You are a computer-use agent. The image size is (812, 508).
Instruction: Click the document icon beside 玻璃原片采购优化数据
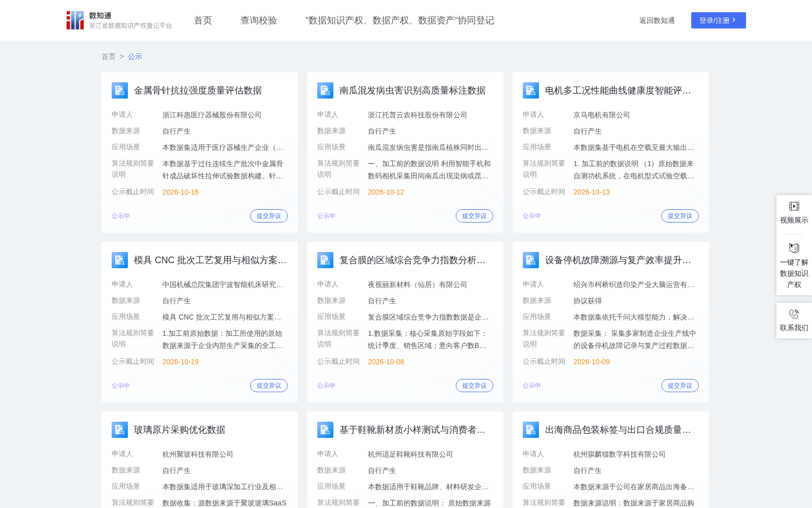(x=120, y=430)
